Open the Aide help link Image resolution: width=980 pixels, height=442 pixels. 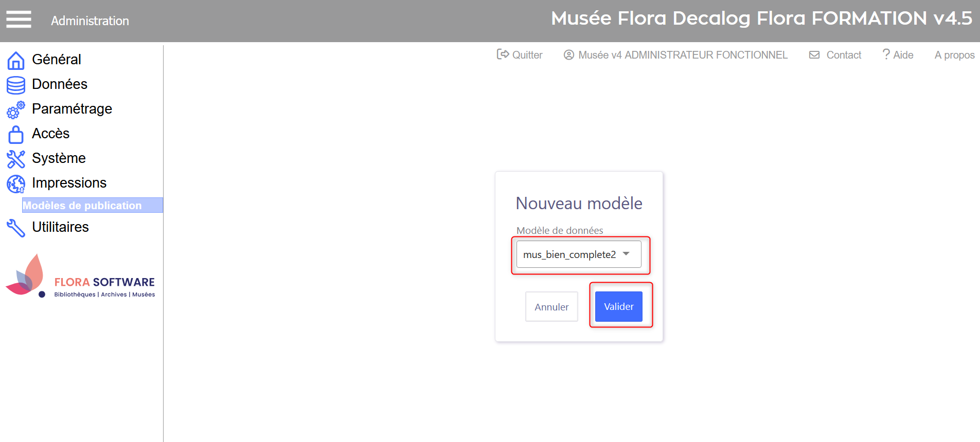[x=898, y=55]
